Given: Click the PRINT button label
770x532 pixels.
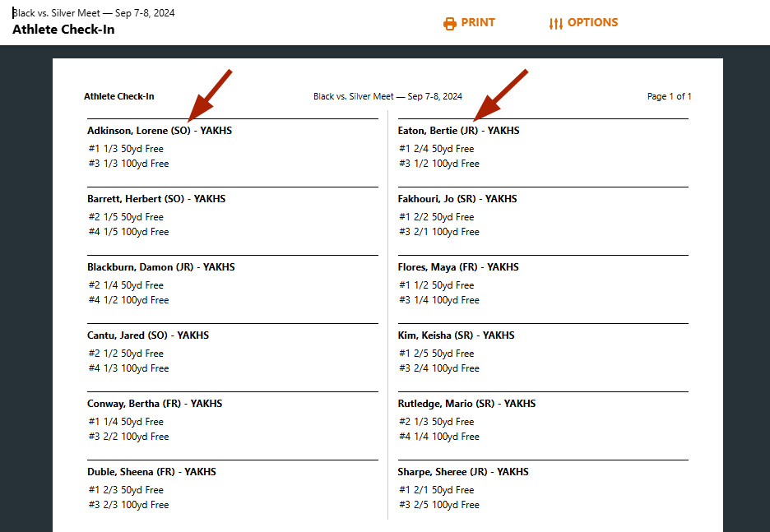Looking at the screenshot, I should 478,22.
